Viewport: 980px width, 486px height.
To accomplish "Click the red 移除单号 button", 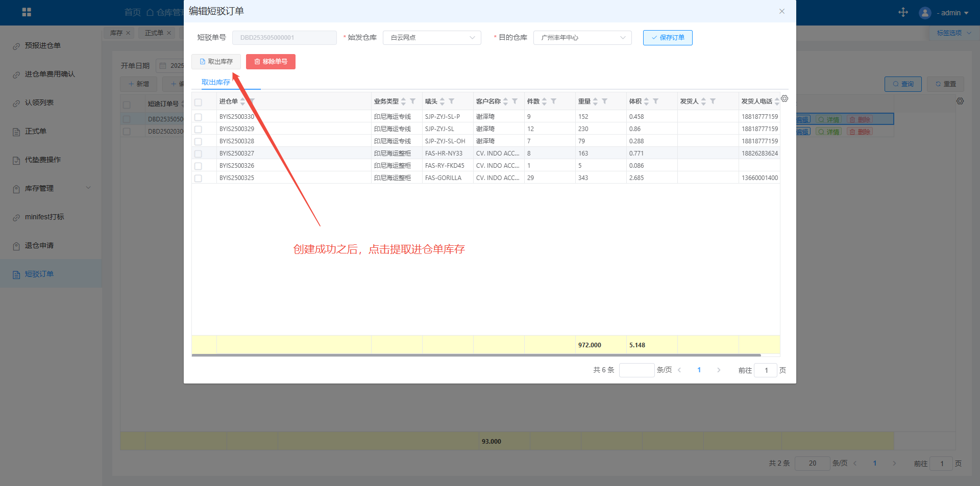I will 271,62.
